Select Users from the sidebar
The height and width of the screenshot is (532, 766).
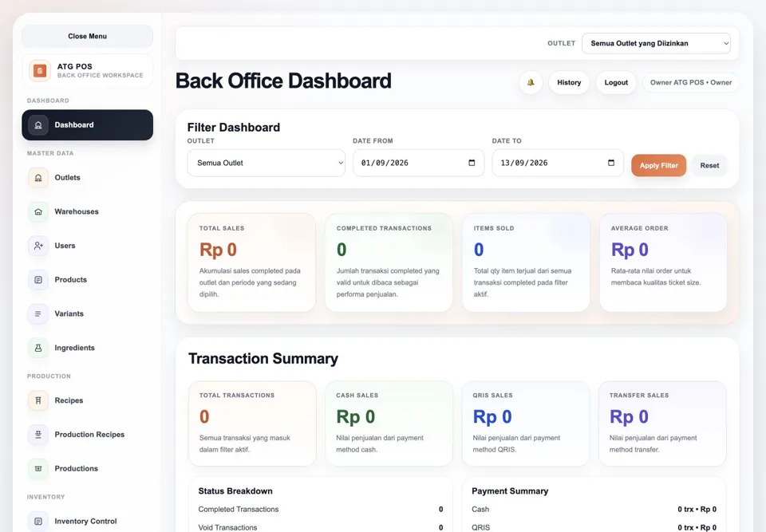point(65,246)
